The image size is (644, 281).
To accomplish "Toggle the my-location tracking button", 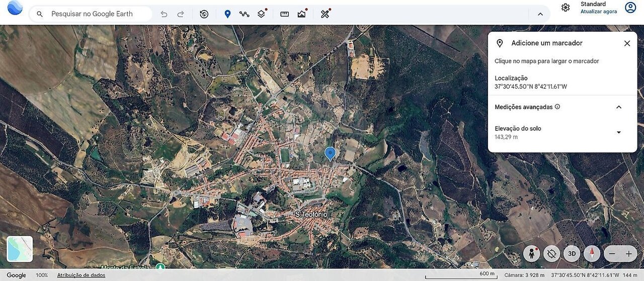I will [551, 253].
